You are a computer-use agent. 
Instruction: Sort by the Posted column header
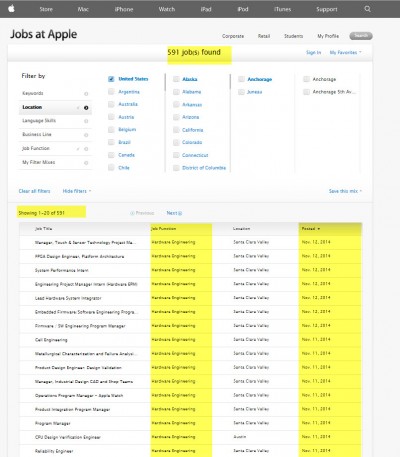[311, 229]
